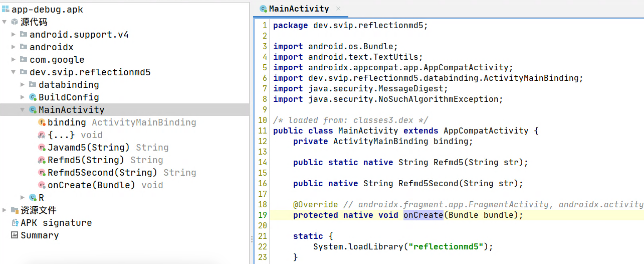Expand the com.google package
644x264 pixels.
pos(14,60)
